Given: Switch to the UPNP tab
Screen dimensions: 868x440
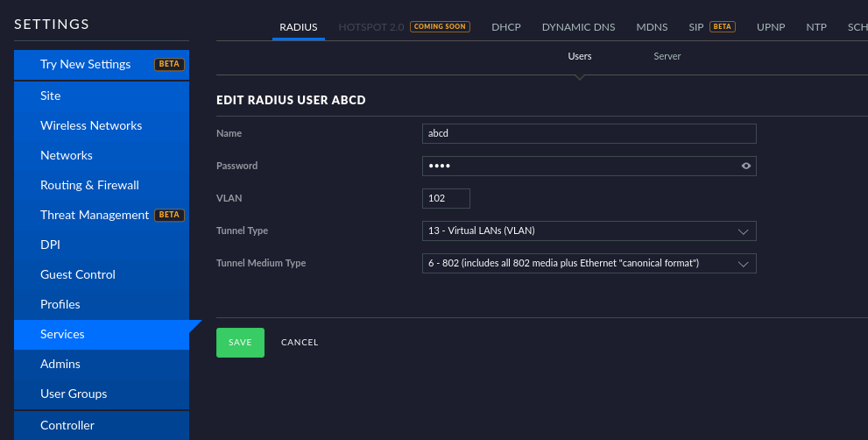Looking at the screenshot, I should [771, 27].
